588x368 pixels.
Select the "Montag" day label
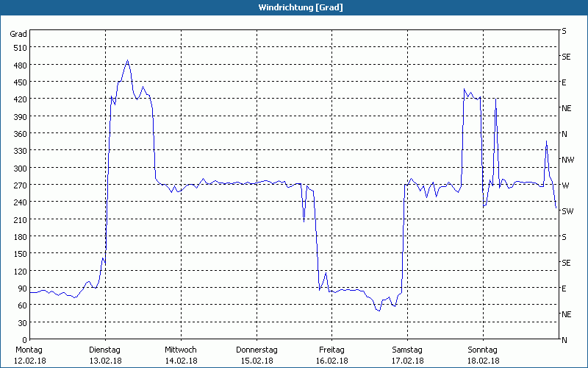click(29, 350)
